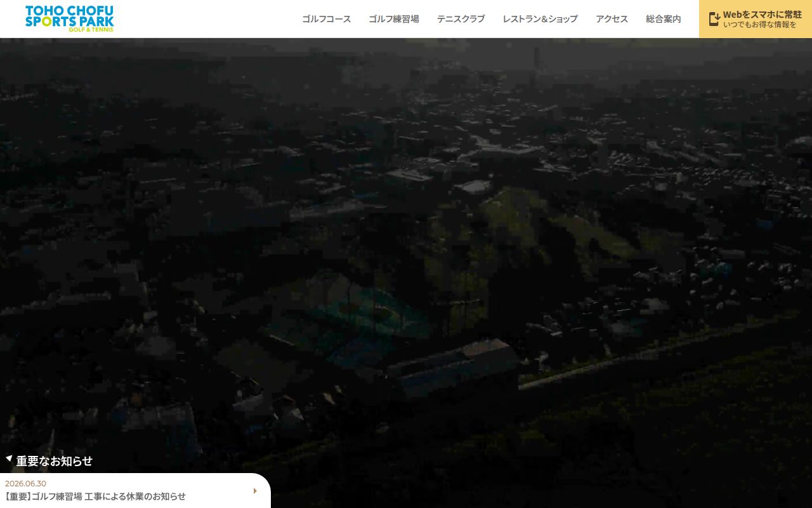Click the smartphone download icon
Screen dimensions: 812x508
(714, 19)
